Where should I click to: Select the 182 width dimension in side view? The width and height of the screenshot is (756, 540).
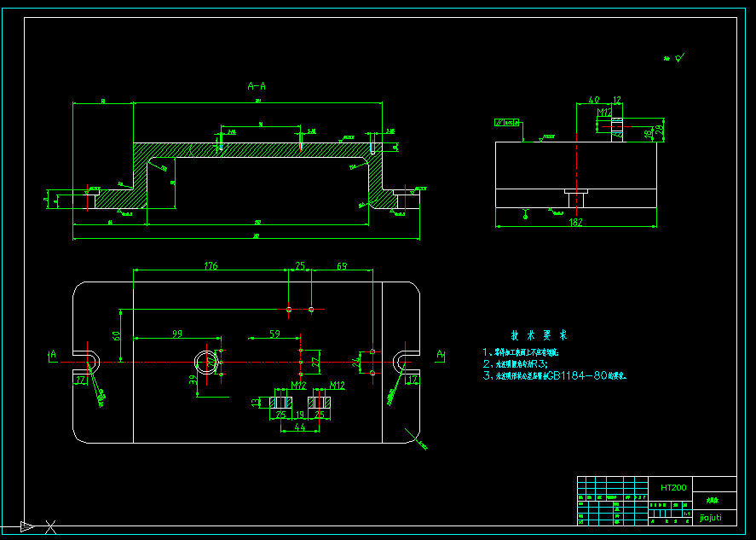click(x=575, y=223)
